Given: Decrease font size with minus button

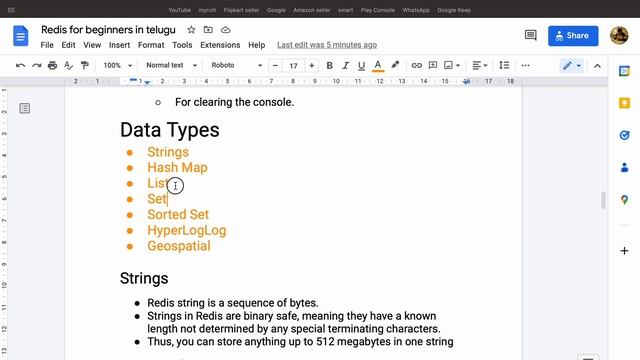Looking at the screenshot, I should coord(276,65).
